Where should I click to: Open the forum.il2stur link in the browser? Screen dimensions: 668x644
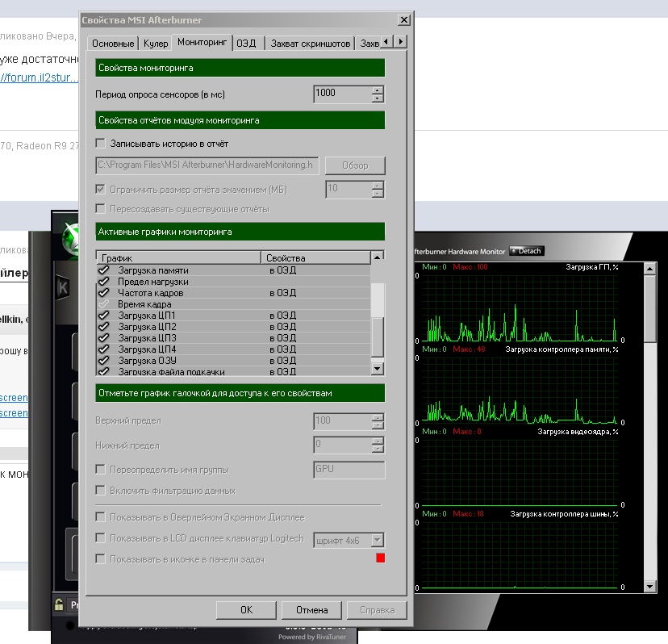pos(39,77)
